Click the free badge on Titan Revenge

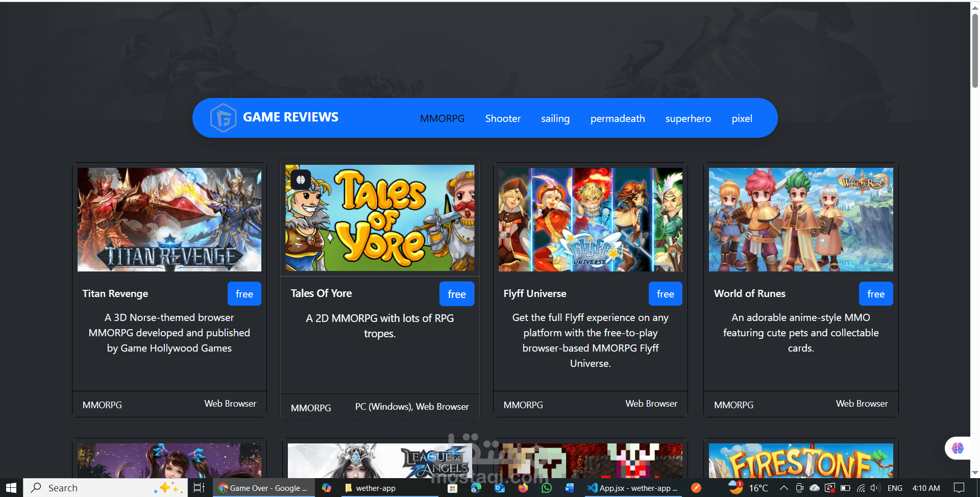tap(244, 294)
